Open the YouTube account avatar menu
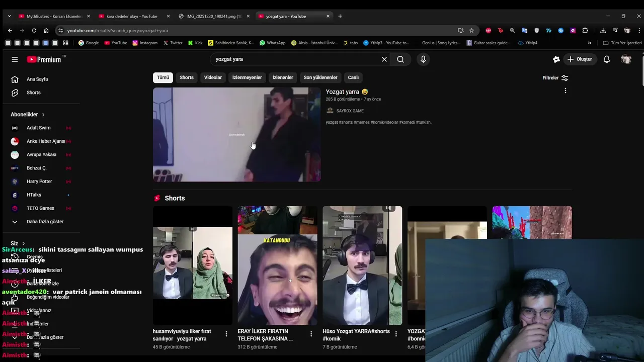644x362 pixels. coord(626,59)
